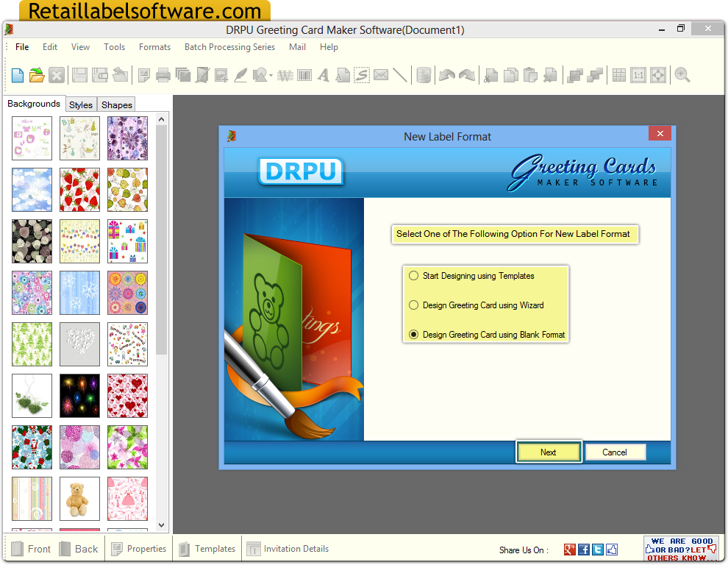Viewport: 728px width, 565px height.
Task: Switch to the Backgrounds tab
Action: click(34, 104)
